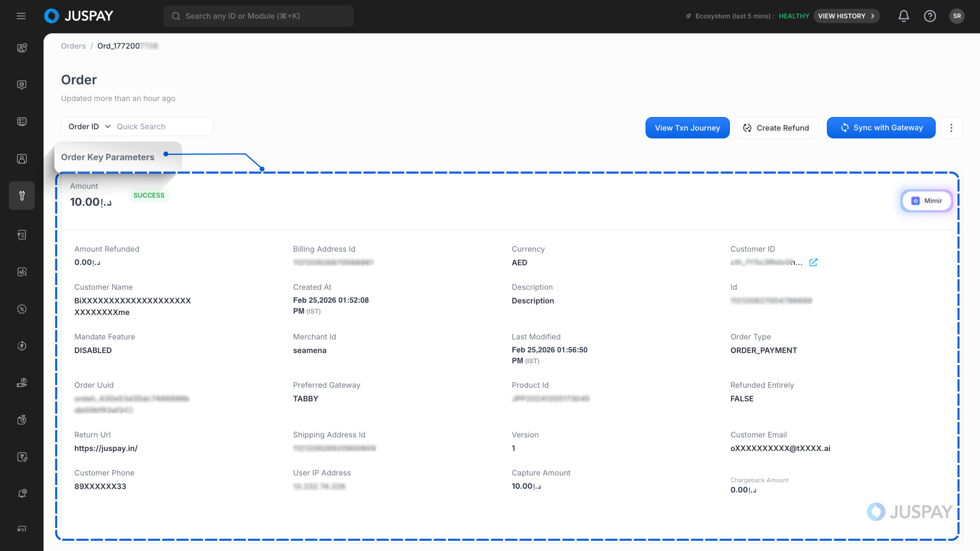Open the notifications bell in header
Viewport: 980px width, 551px height.
click(904, 16)
